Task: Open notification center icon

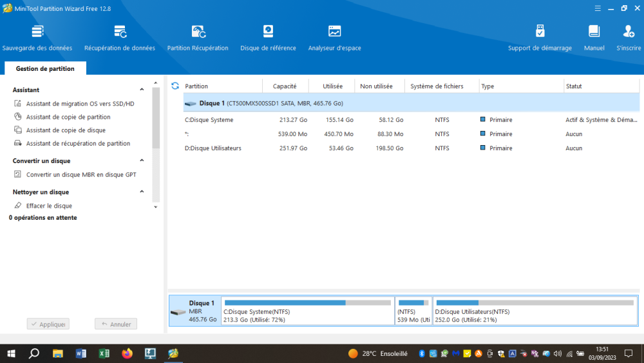Action: pos(629,353)
